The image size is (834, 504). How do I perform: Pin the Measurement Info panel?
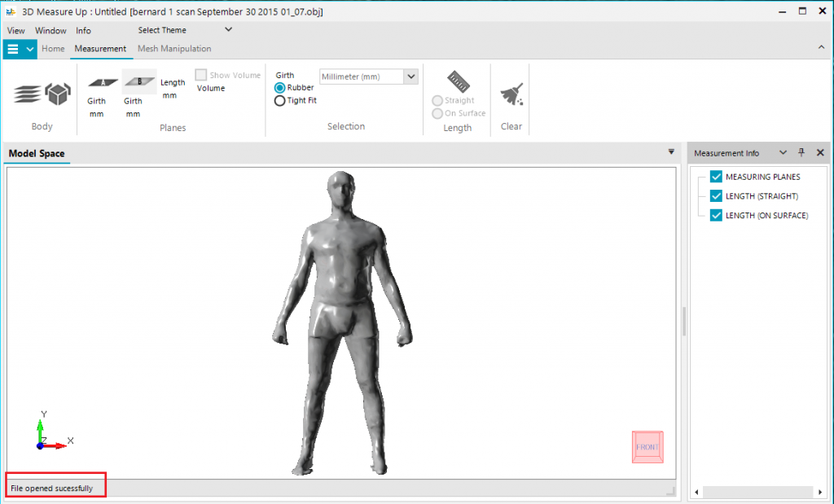pyautogui.click(x=801, y=153)
